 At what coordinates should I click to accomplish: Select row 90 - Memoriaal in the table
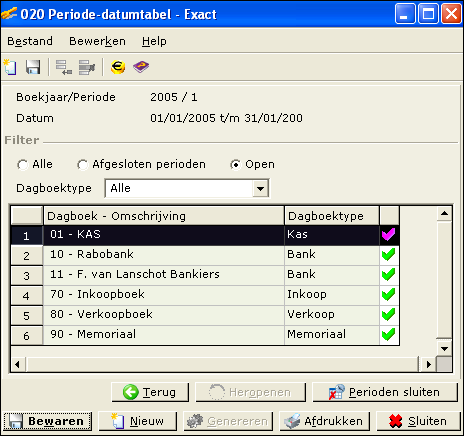tap(205, 335)
